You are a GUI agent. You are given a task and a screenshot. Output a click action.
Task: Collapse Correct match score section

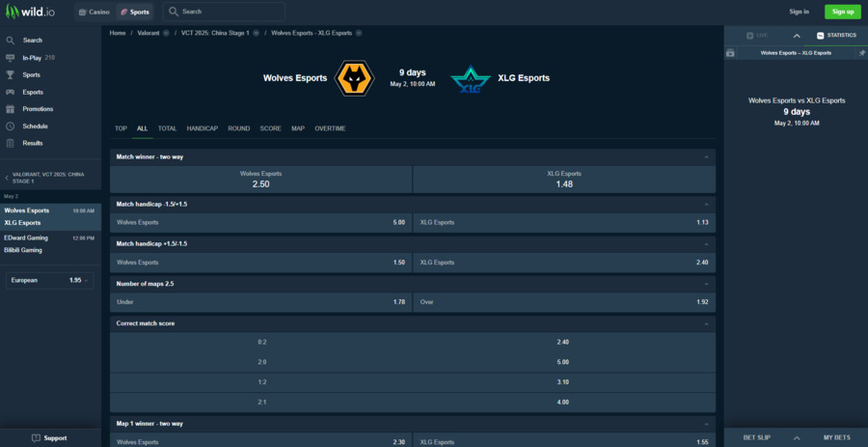point(706,324)
